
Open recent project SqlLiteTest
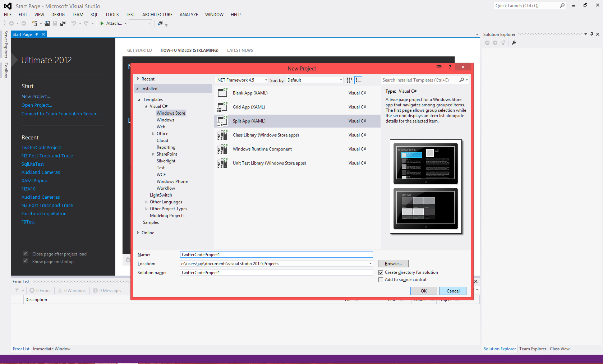[x=33, y=164]
